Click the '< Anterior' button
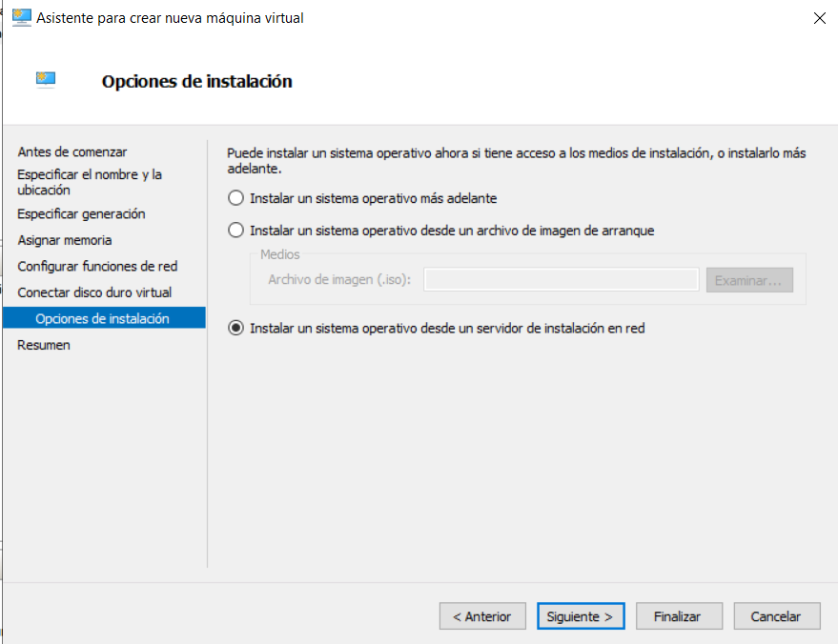The width and height of the screenshot is (838, 644). pos(482,616)
